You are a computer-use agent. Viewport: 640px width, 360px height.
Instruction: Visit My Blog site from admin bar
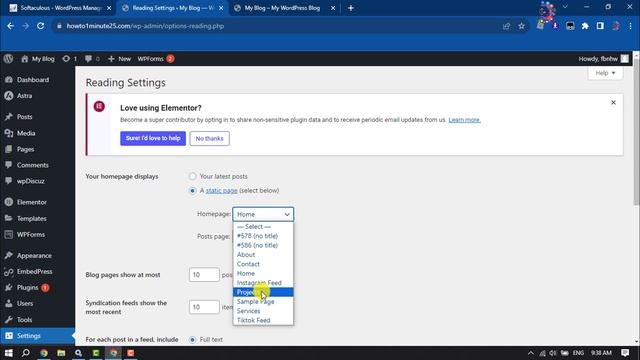pos(38,59)
